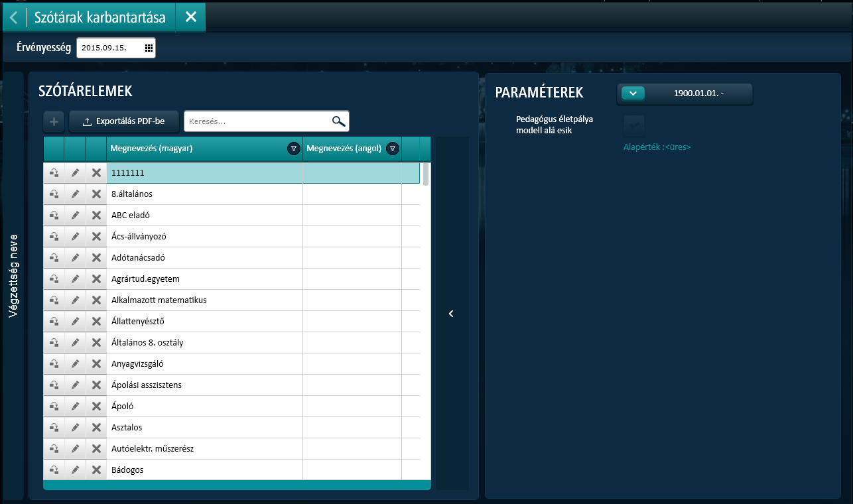
Task: Open the Érvényesség calendar picker
Action: point(149,48)
